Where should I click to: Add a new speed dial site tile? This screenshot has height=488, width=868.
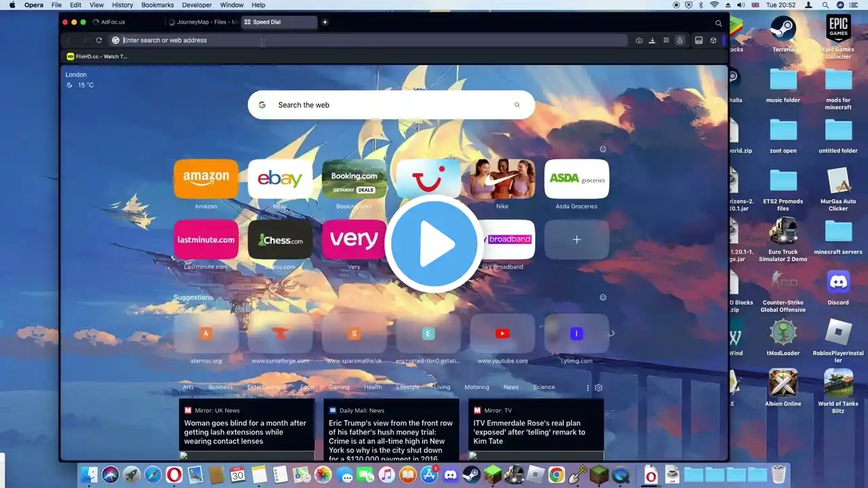coord(576,239)
